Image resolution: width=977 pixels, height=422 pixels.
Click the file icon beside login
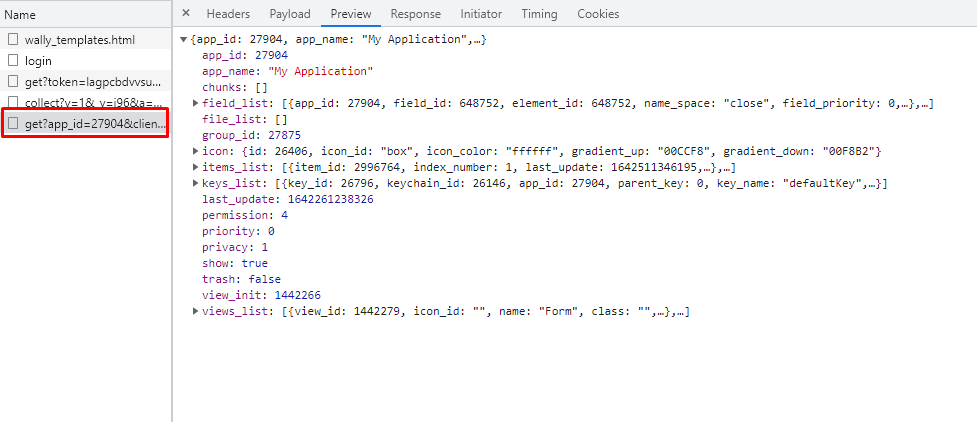[x=13, y=61]
